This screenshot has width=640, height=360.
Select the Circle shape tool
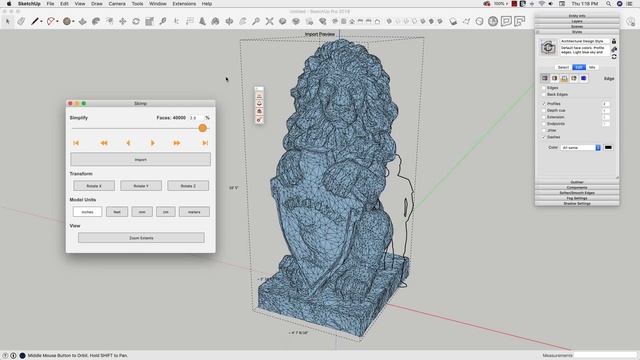67,21
